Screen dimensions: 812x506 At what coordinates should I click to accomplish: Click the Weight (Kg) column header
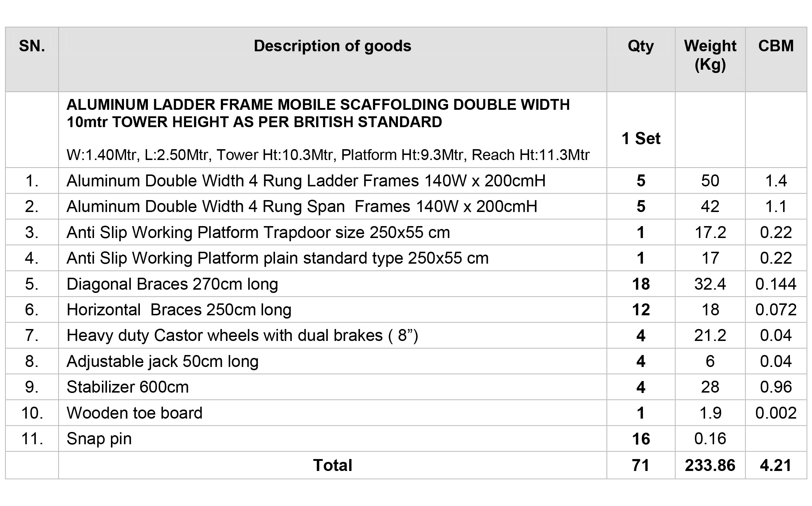tap(710, 59)
